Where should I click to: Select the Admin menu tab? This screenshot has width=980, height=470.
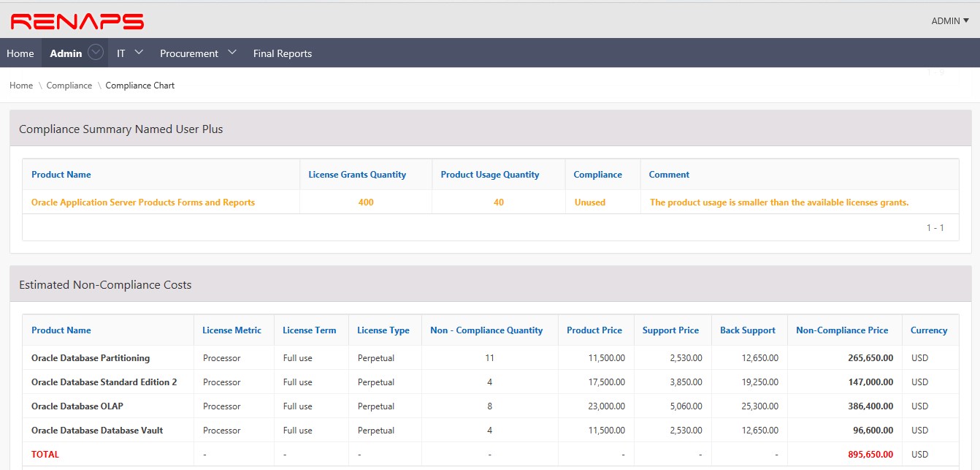(x=66, y=53)
